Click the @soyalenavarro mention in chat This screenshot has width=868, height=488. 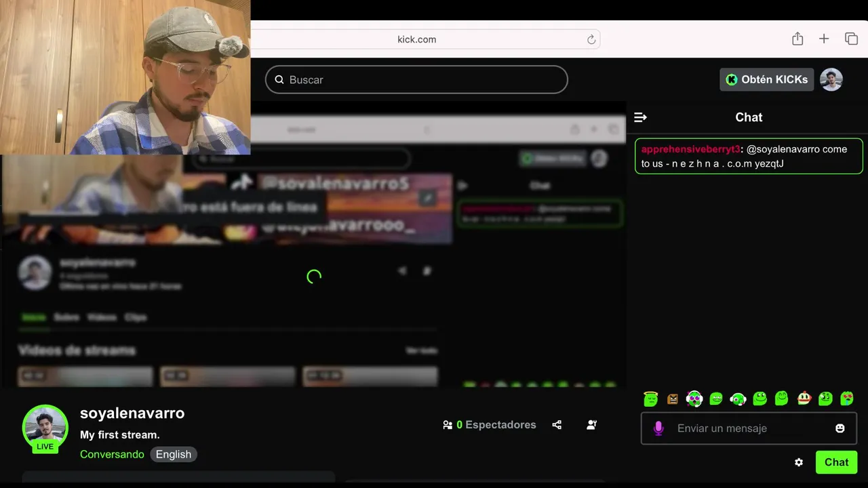coord(783,149)
